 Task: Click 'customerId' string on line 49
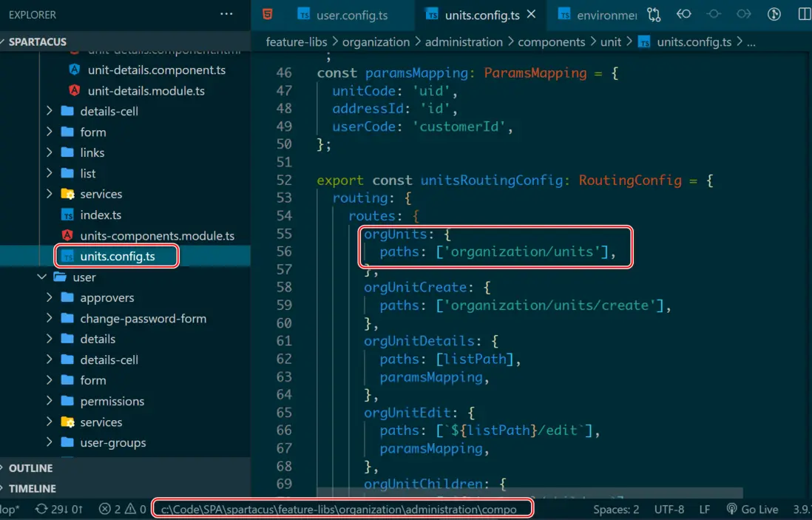click(459, 126)
